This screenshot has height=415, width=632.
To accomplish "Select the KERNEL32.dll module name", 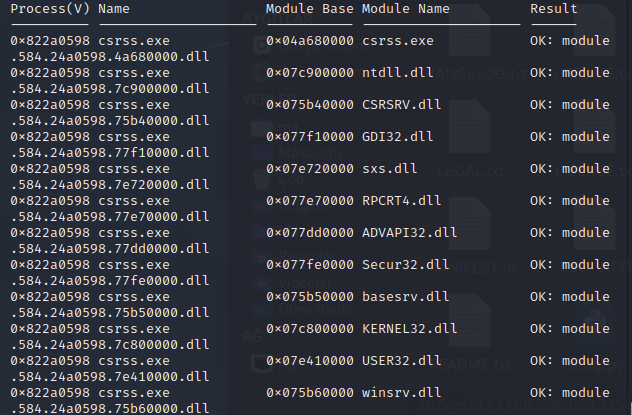I will click(x=410, y=329).
